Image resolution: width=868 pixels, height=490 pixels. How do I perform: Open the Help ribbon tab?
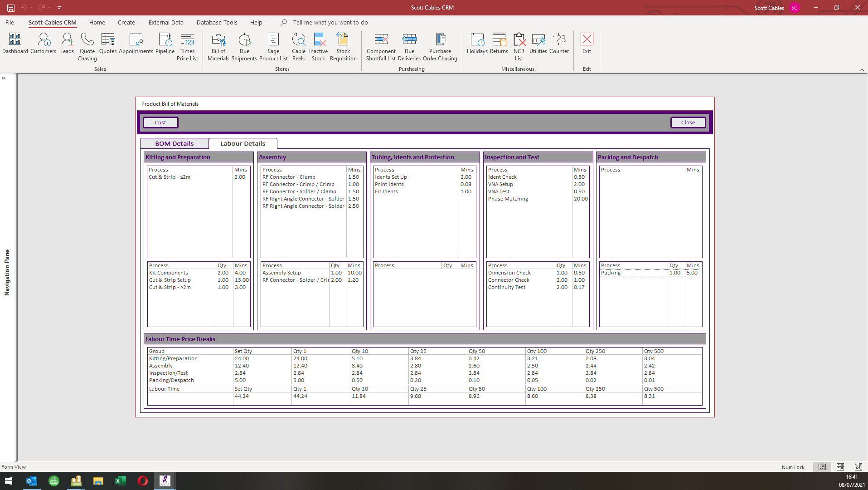tap(256, 22)
